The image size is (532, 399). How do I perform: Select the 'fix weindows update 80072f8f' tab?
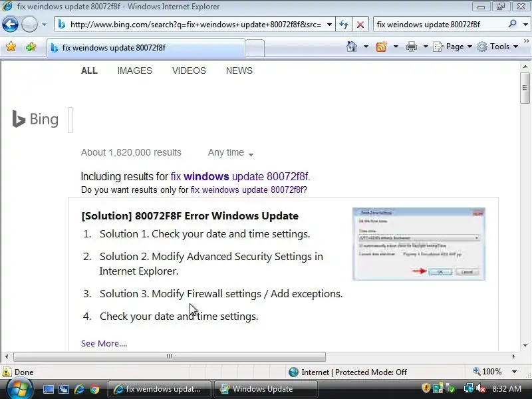pyautogui.click(x=146, y=48)
